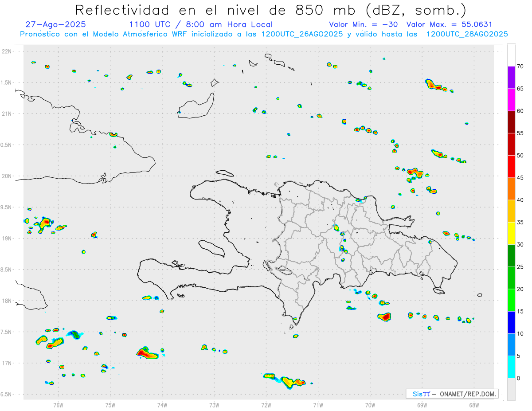This screenshot has width=532, height=411.
Task: Click the '25' value on the colorbar scale
Action: pyautogui.click(x=520, y=267)
